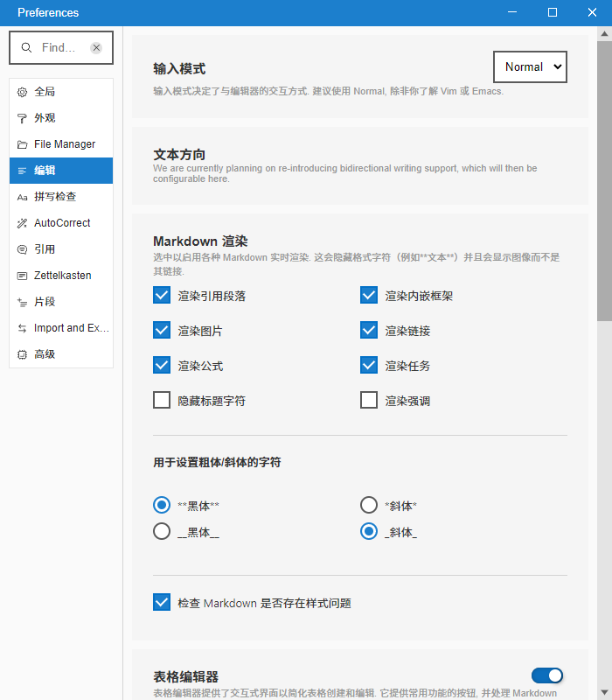The width and height of the screenshot is (612, 700).
Task: Click the paint roller icon beside 外观
Action: click(22, 118)
